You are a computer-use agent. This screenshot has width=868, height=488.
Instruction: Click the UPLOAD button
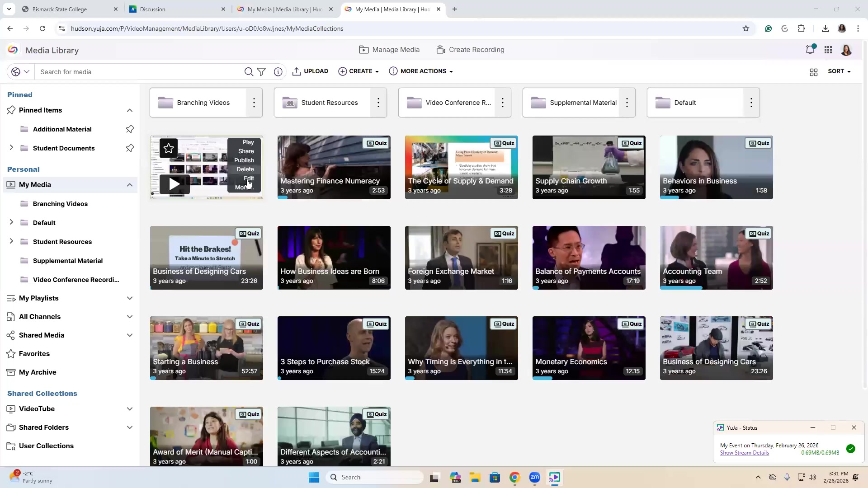pyautogui.click(x=310, y=71)
